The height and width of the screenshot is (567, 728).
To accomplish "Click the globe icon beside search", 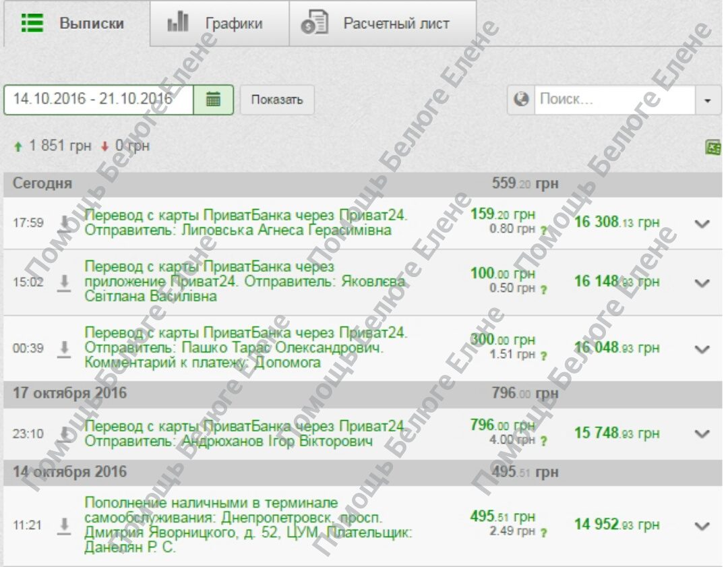I will click(521, 99).
